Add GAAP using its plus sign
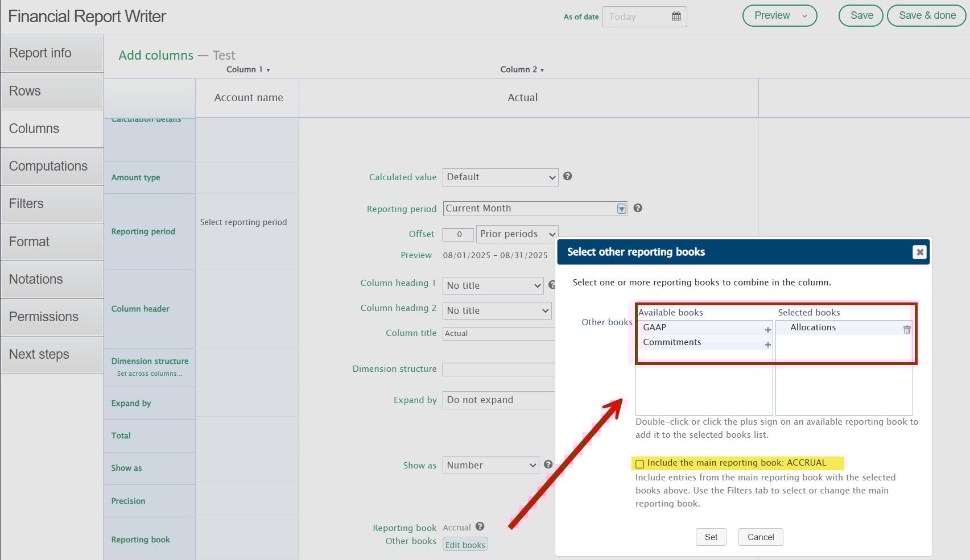 tap(767, 329)
